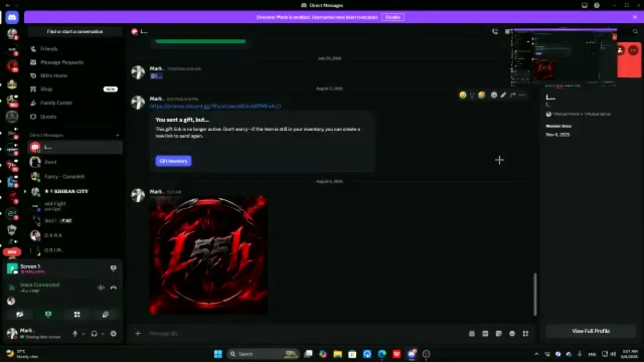Open the Friends tab
644x362 pixels.
(x=75, y=49)
